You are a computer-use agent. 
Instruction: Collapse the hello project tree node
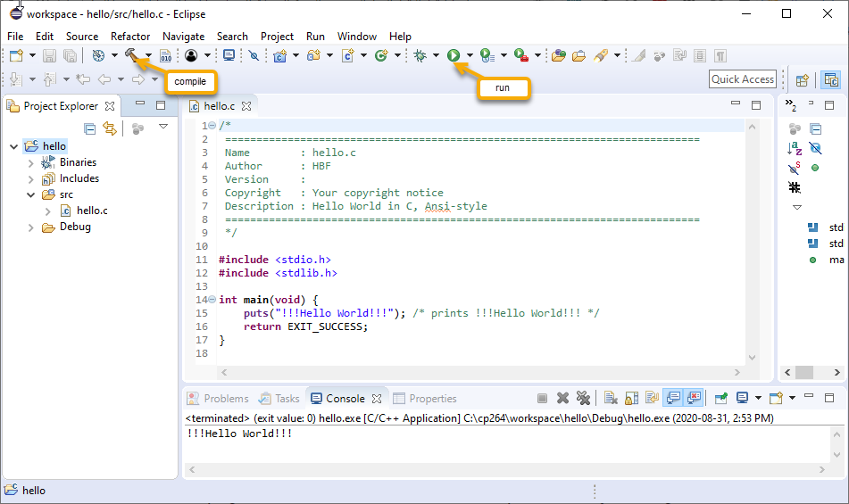(x=13, y=146)
